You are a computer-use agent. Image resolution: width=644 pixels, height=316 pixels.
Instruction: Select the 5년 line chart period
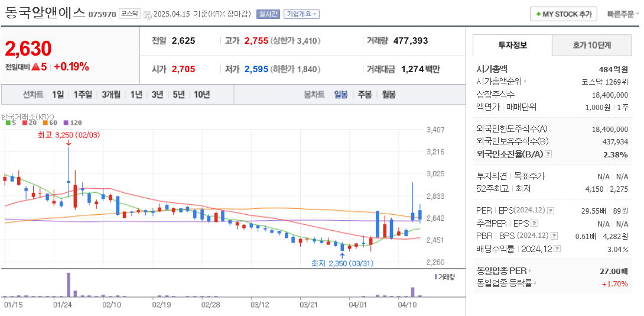pyautogui.click(x=178, y=95)
